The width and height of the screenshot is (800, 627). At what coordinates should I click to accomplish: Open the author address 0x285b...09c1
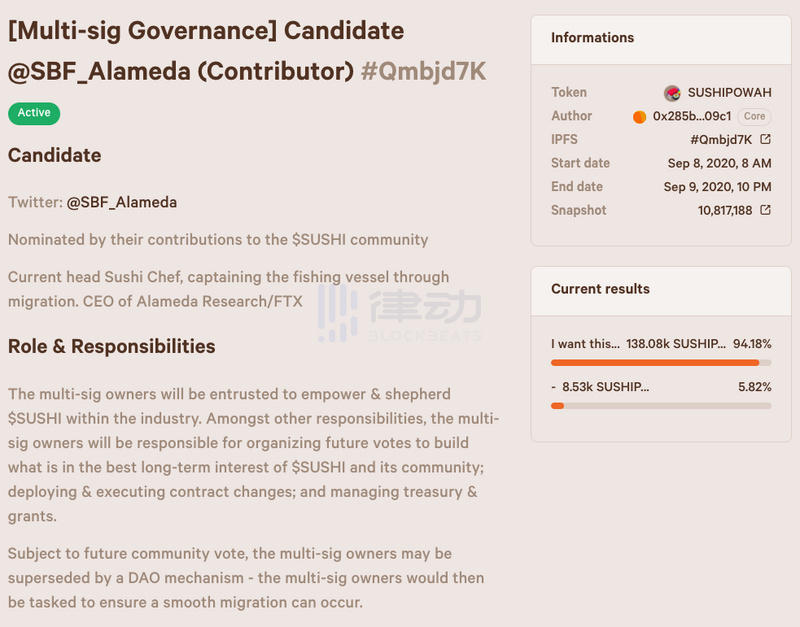(692, 117)
